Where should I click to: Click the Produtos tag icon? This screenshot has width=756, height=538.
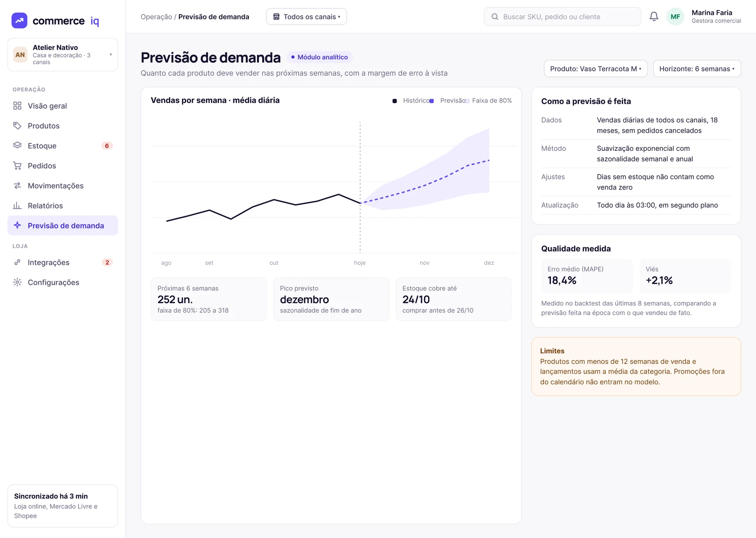17,126
